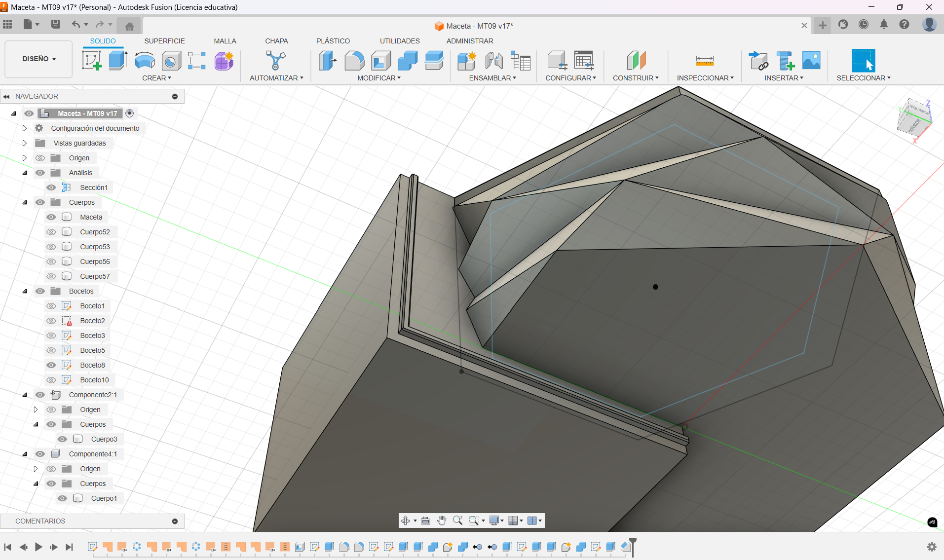Collapse the Bocetos folder
Screen dimensions: 944x560
coord(24,291)
